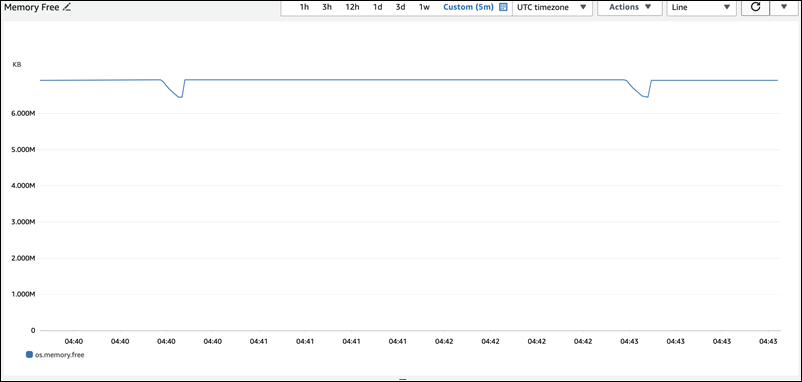The width and height of the screenshot is (802, 382).
Task: Switch to the 1d time range
Action: tap(377, 7)
